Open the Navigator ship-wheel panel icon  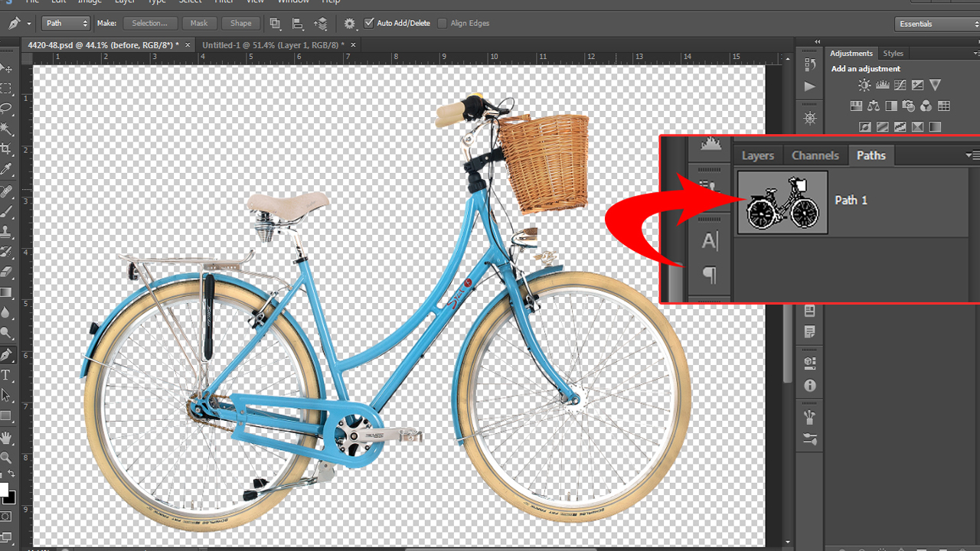[x=810, y=119]
